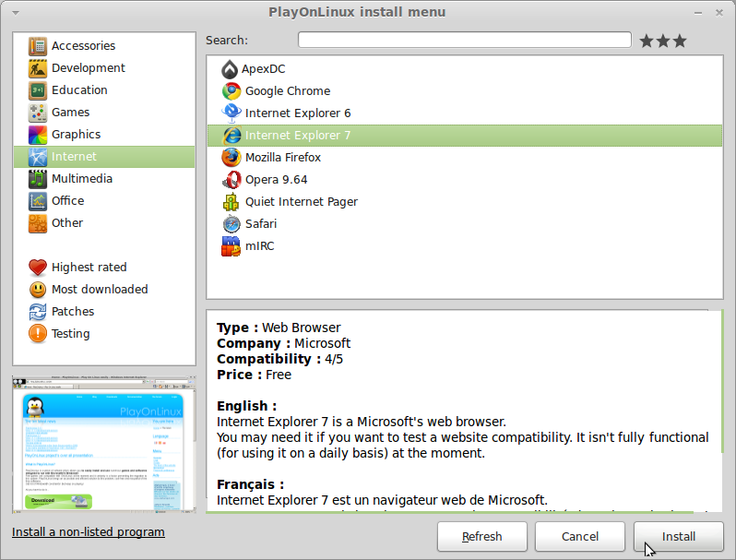Select Safari name in the program list
Screen dimensions: 736x560
pyautogui.click(x=261, y=224)
